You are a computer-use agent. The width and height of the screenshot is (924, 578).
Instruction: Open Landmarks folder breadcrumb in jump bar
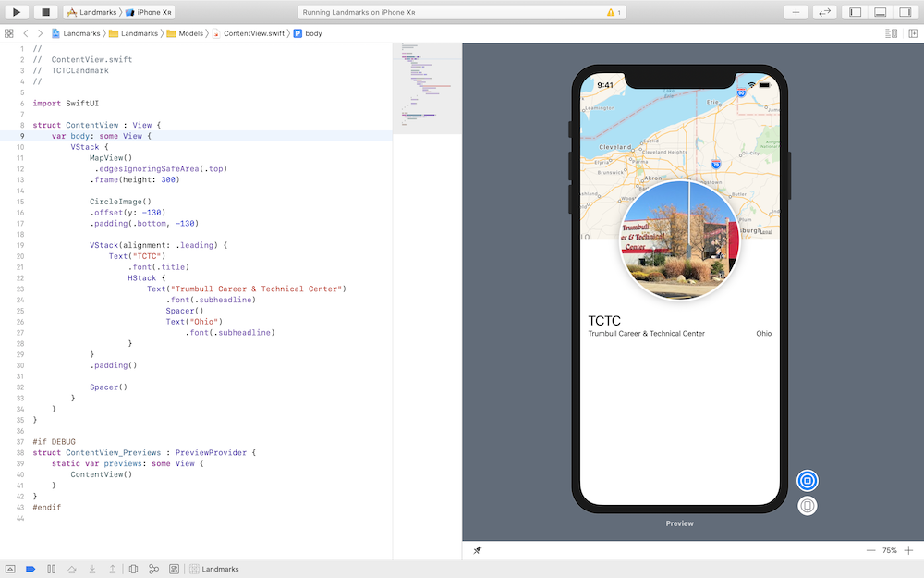(134, 33)
